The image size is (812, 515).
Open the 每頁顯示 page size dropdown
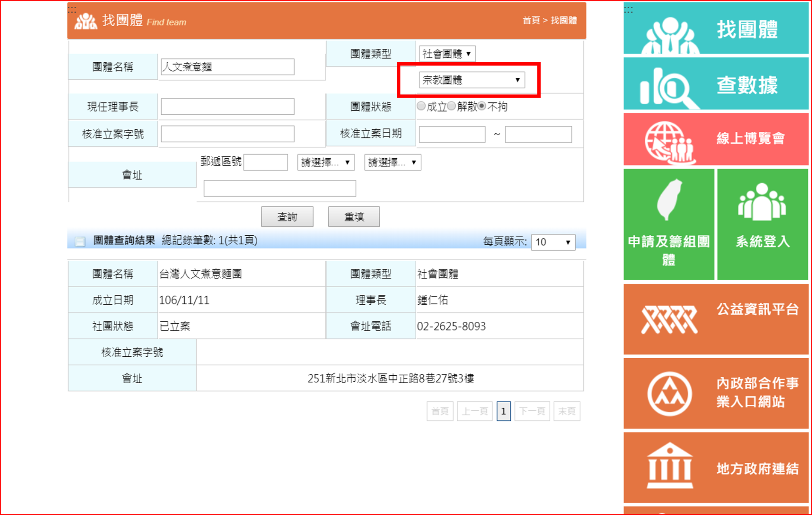click(x=553, y=242)
